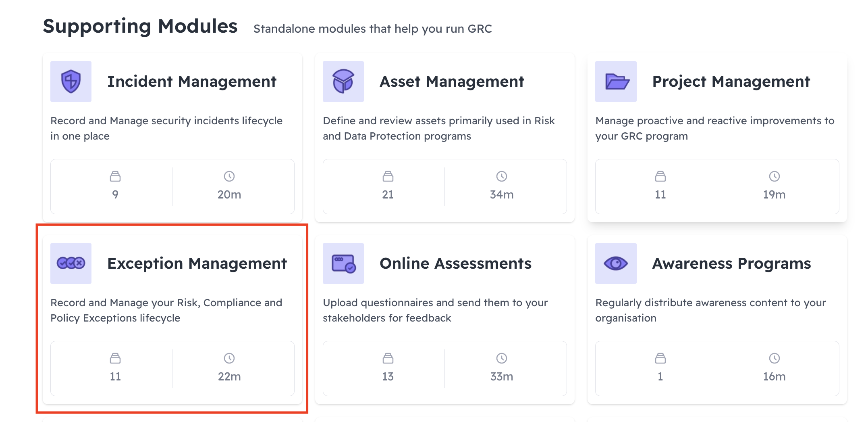Click the Awareness Programs eye icon
868x422 pixels.
click(x=615, y=263)
